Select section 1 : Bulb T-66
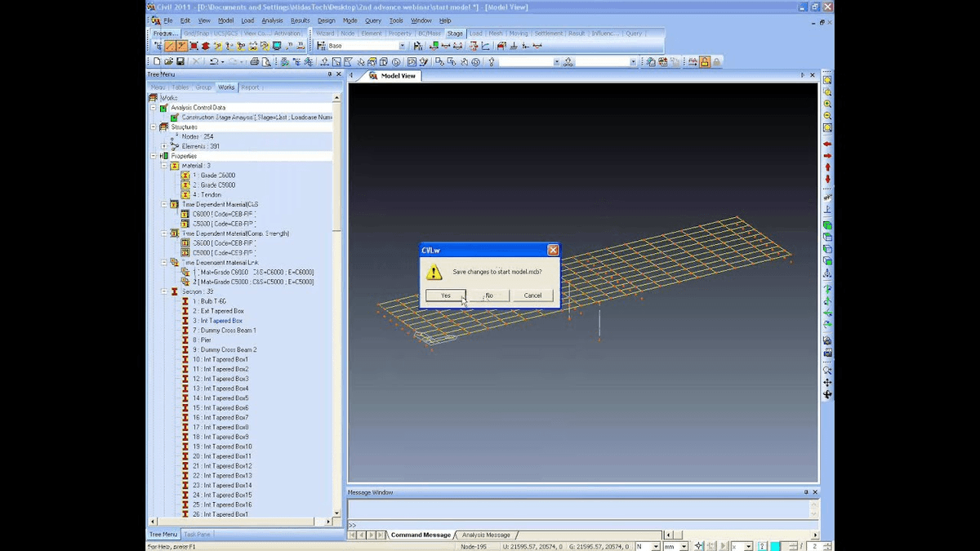 209,301
